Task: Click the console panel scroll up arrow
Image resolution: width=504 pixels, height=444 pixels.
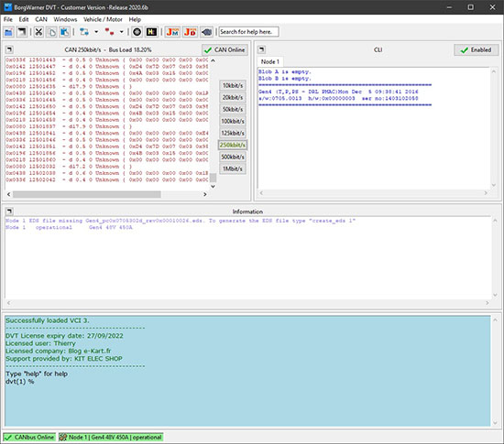Action: [495, 319]
